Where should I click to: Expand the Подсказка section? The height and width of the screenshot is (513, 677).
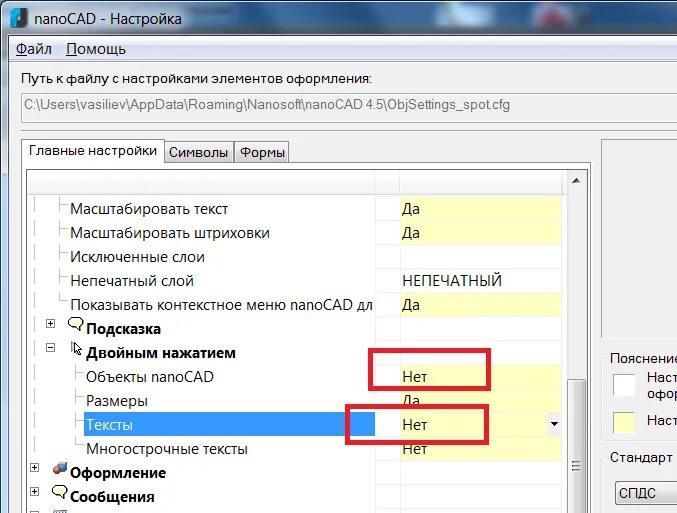[51, 323]
